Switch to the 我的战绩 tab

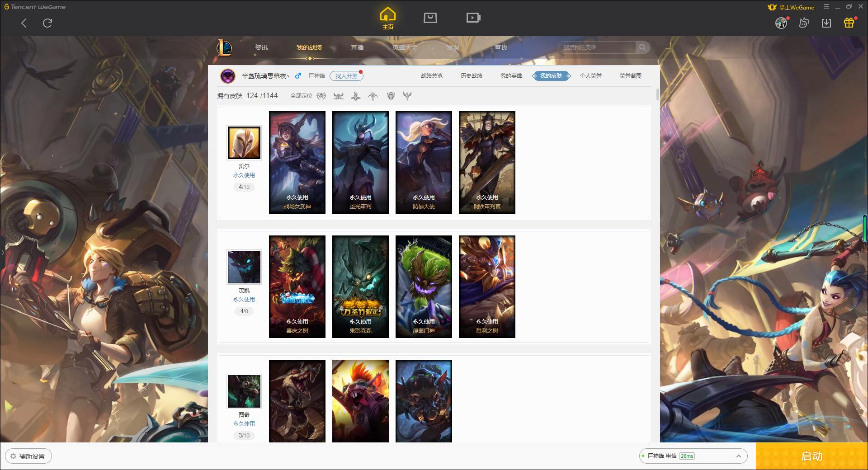tap(309, 47)
